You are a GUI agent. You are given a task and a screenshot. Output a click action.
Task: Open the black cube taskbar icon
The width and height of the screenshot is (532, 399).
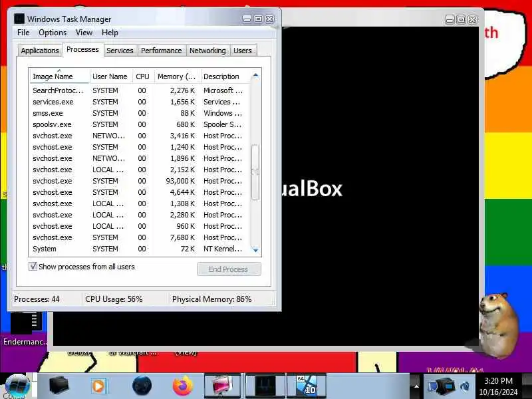(59, 386)
